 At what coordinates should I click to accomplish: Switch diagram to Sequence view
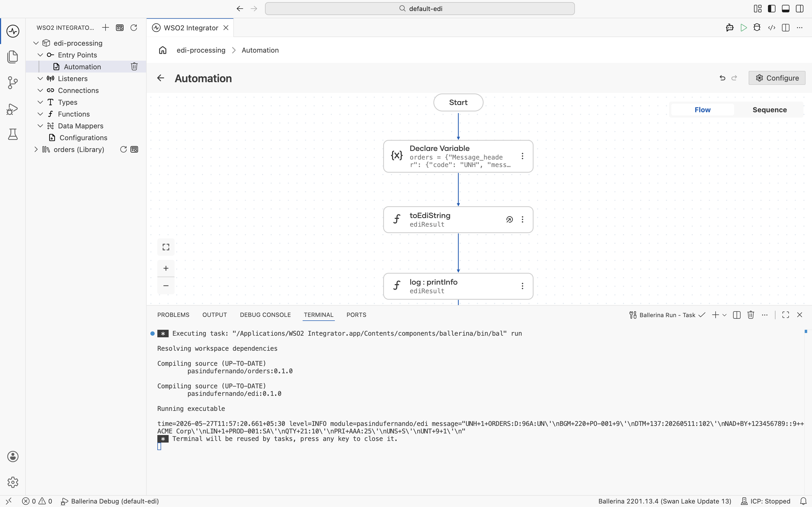(769, 110)
